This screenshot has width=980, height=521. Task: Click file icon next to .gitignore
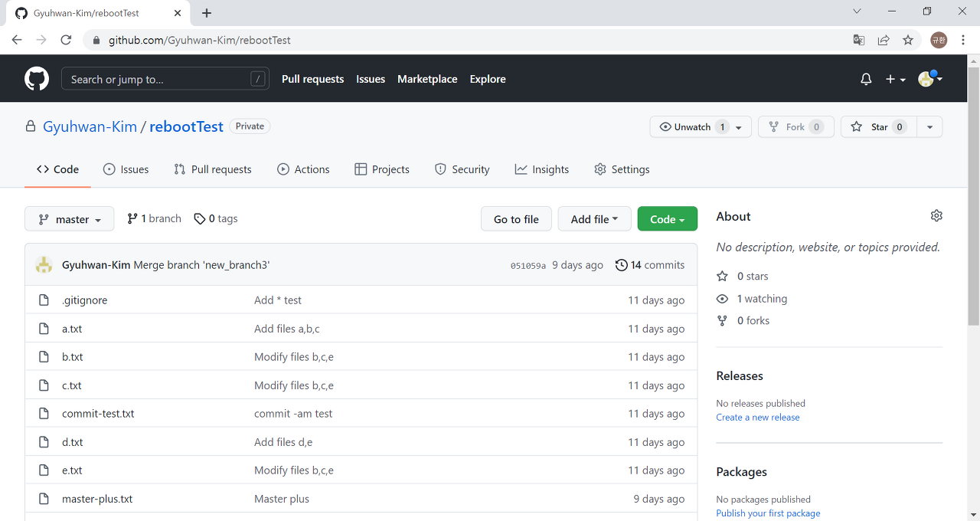click(44, 300)
